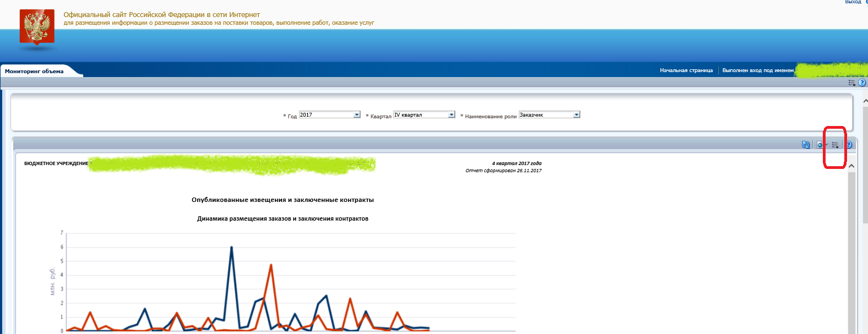Click the Russian coat of arms logo
868x334 pixels.
[37, 26]
